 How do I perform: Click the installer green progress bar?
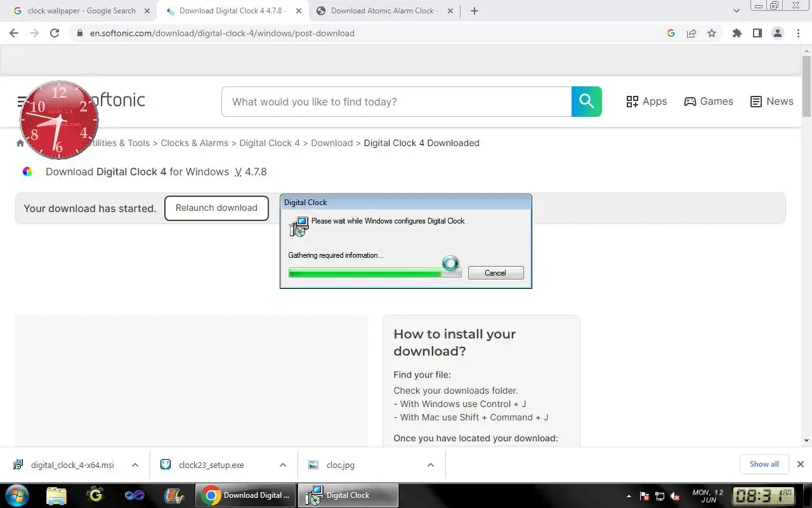[375, 273]
